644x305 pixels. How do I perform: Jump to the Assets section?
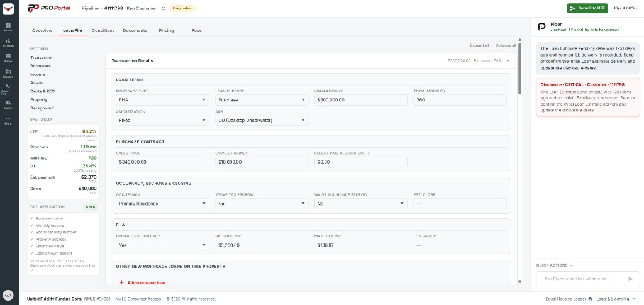coord(37,83)
